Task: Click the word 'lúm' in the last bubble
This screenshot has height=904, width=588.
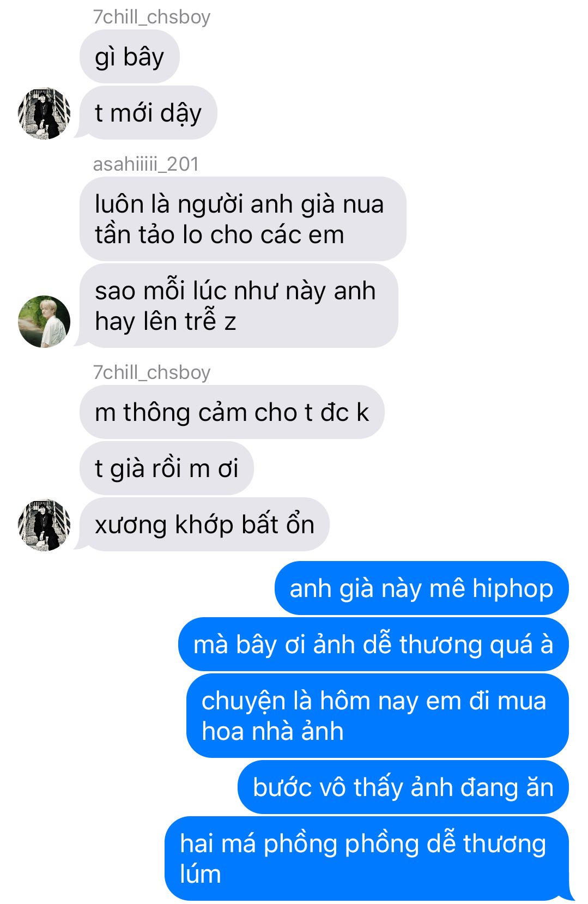Action: tap(201, 875)
